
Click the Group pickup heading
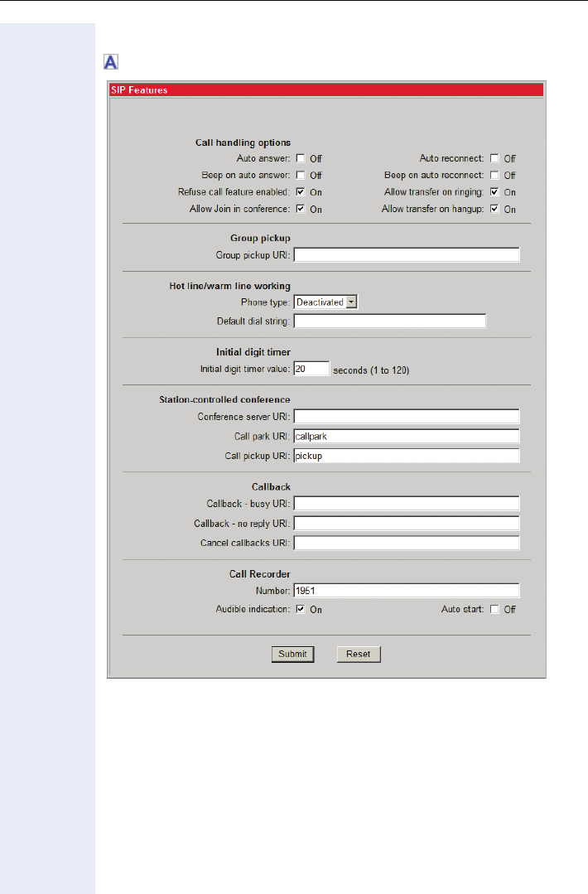click(x=260, y=239)
